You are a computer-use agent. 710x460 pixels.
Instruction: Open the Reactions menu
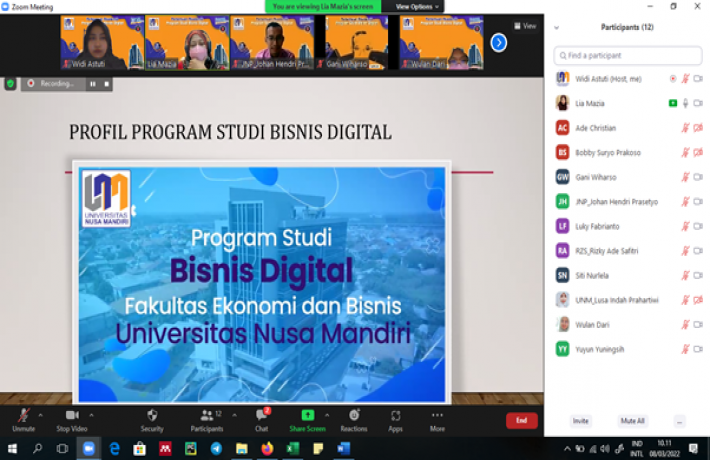(x=354, y=420)
